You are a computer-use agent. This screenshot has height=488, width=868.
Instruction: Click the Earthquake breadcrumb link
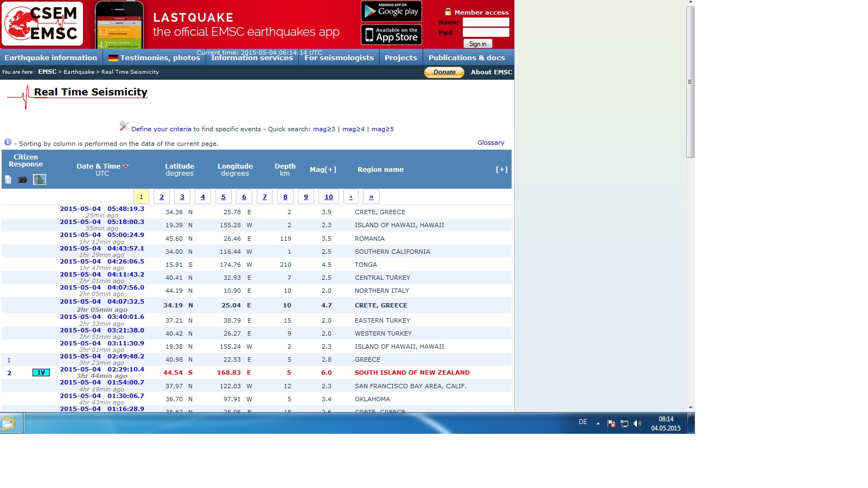[x=79, y=72]
